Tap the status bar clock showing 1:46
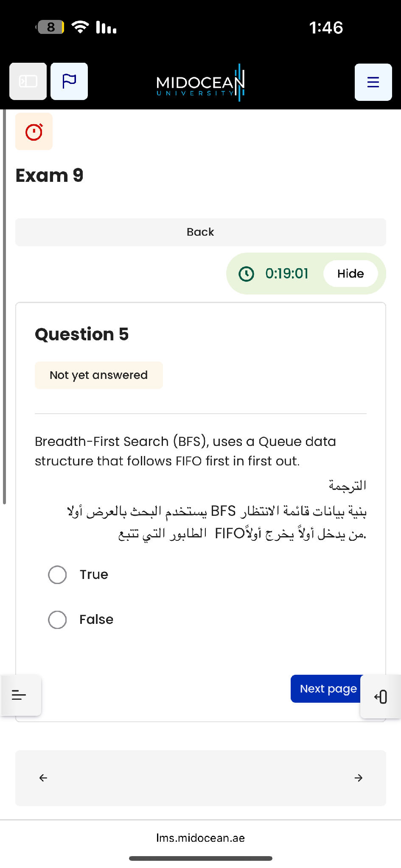The width and height of the screenshot is (401, 868). coord(326,27)
